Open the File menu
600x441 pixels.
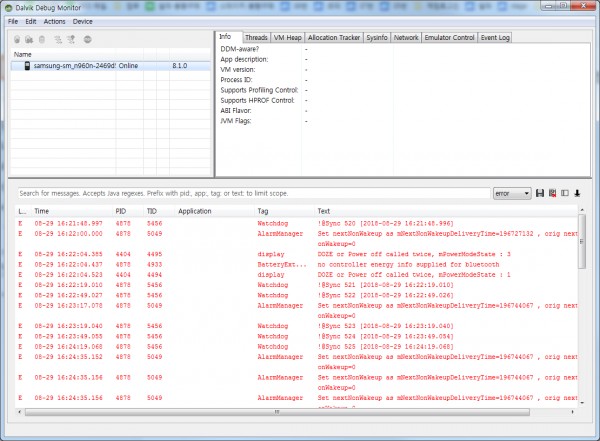pyautogui.click(x=13, y=21)
